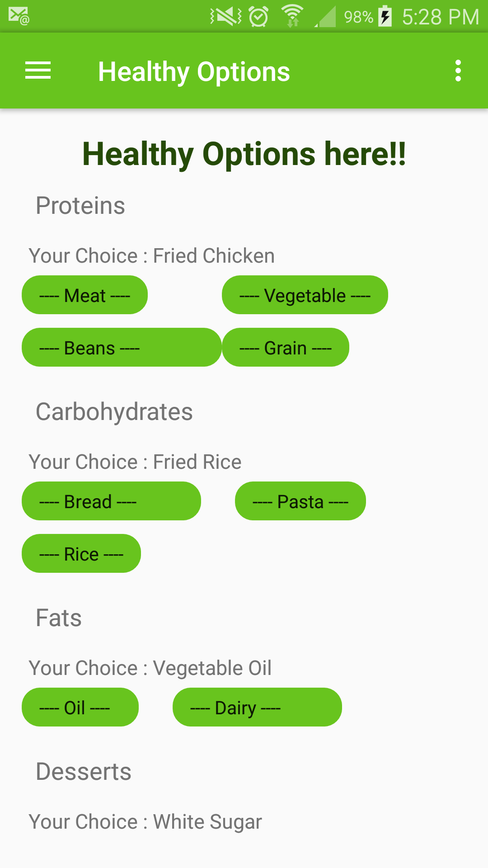Open the three-dot overflow menu

click(458, 71)
